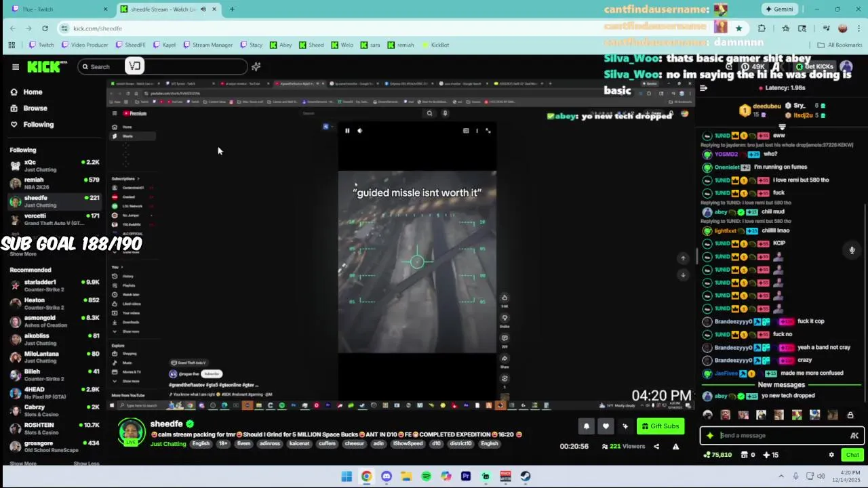
Task: Open the browser extensions puzzle icon
Action: point(762,28)
